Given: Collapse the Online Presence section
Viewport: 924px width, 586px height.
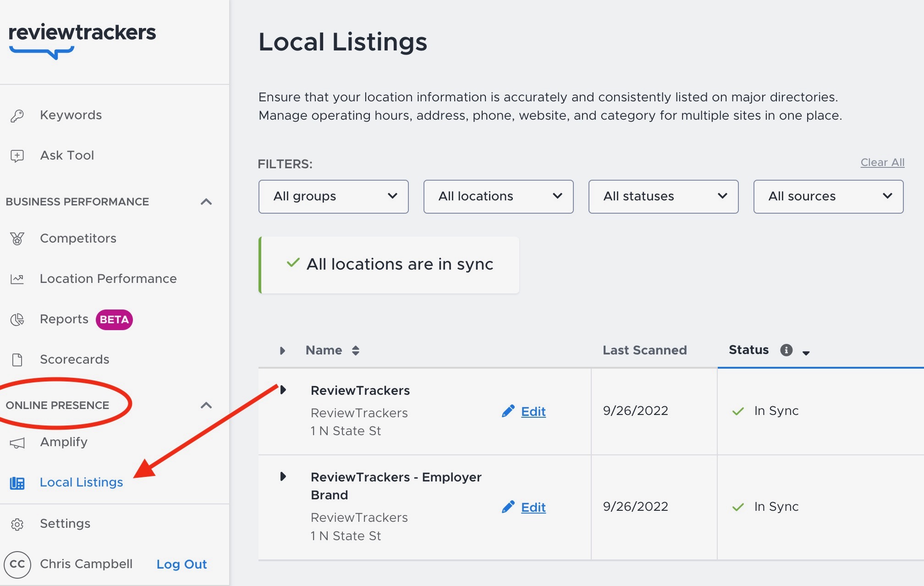Looking at the screenshot, I should [206, 405].
